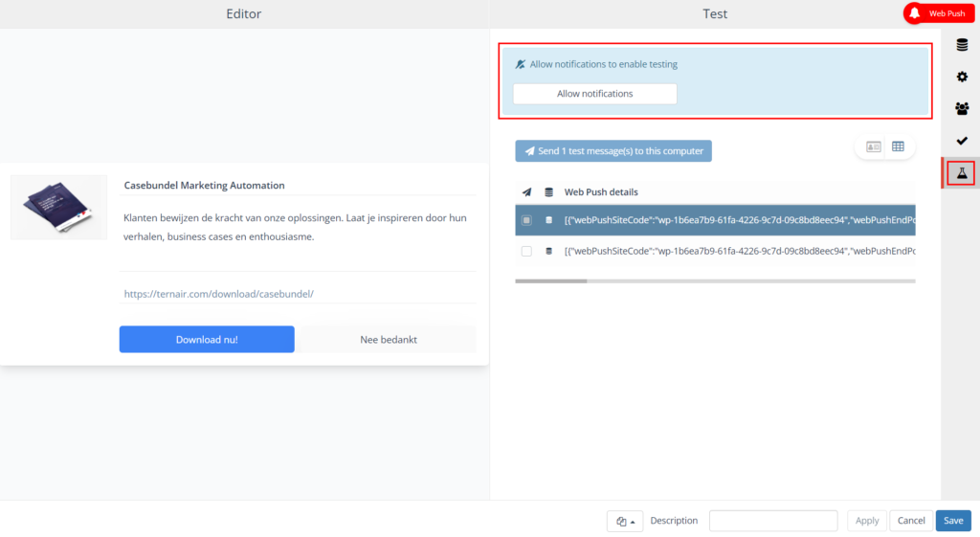Click the Editor panel header
The height and width of the screenshot is (537, 980).
244,13
